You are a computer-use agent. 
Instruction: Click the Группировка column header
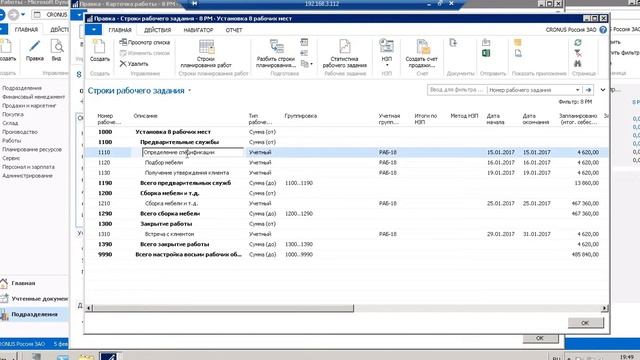(x=300, y=116)
